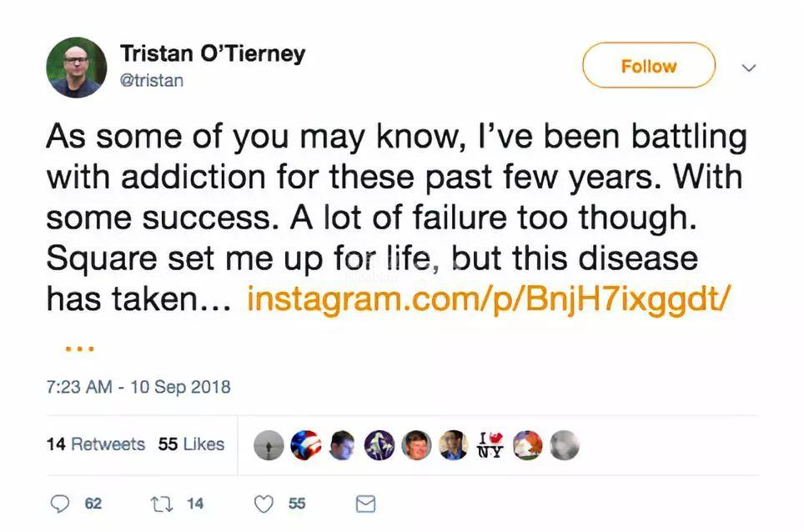Screen dimensions: 804x532
Task: View the 14 Retweets list
Action: (x=95, y=444)
